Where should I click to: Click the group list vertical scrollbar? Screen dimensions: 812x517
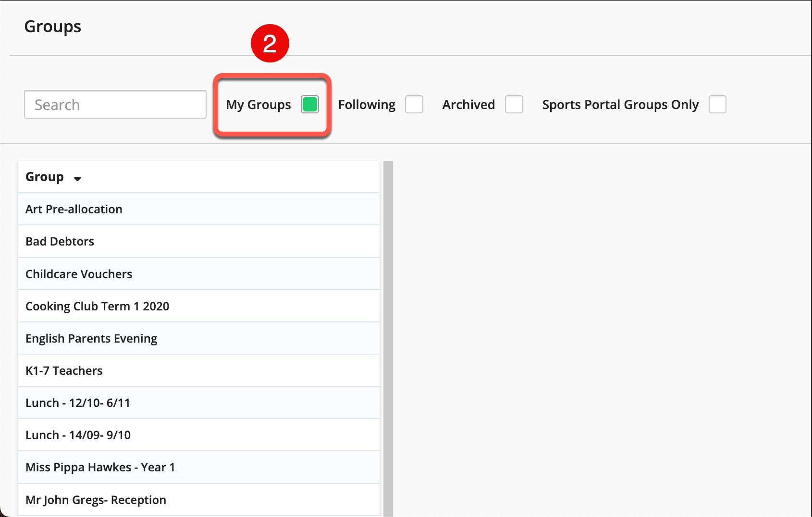[388, 336]
